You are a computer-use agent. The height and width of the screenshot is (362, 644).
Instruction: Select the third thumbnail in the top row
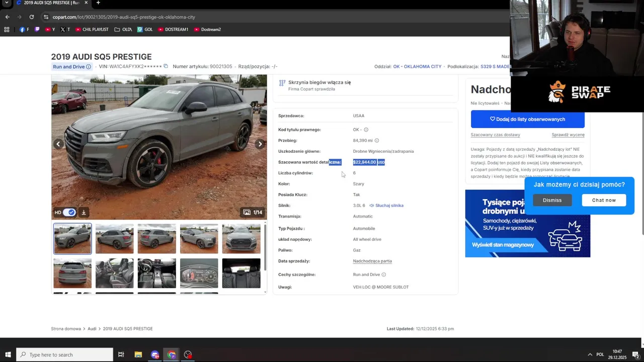point(157,239)
